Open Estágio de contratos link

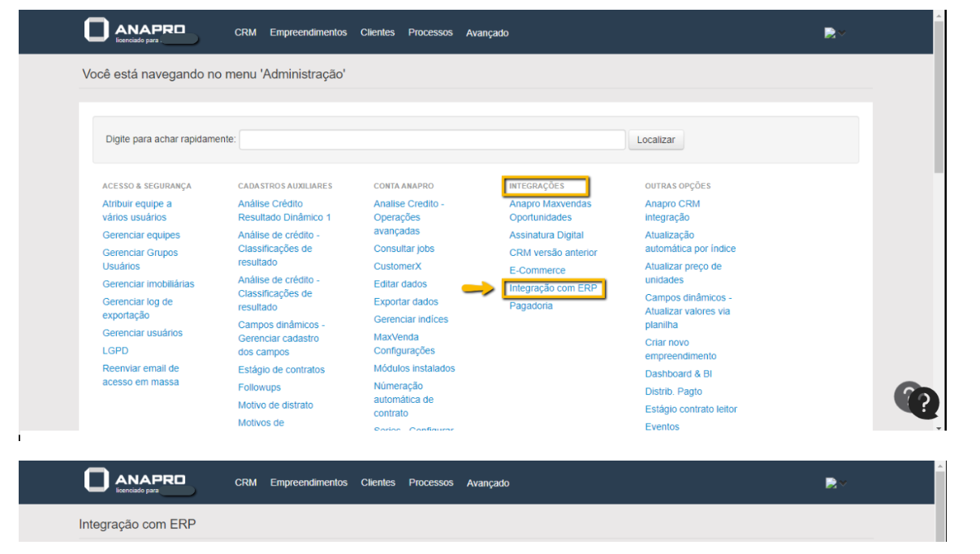(x=281, y=370)
